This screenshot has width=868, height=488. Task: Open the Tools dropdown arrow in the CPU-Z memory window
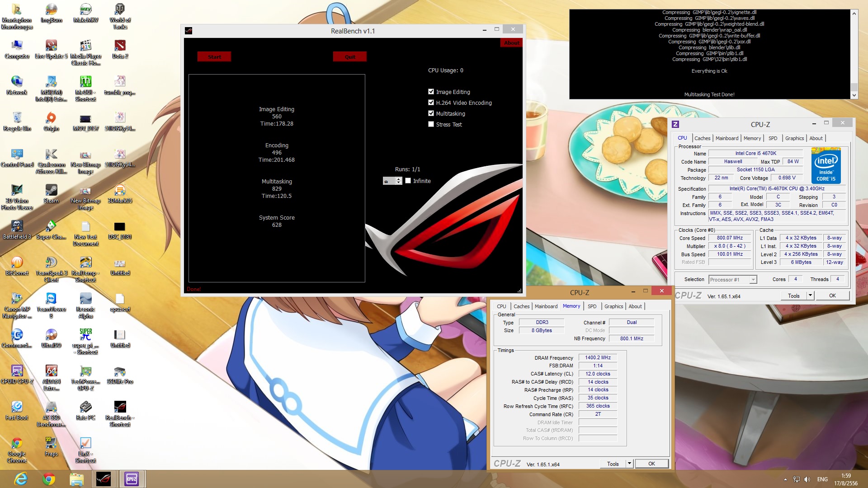(629, 464)
